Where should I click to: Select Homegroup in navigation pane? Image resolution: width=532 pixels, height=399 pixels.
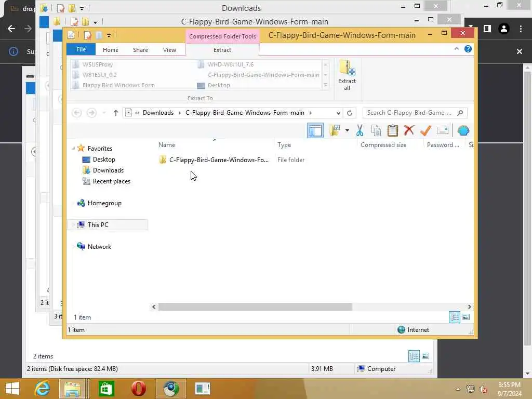click(104, 203)
